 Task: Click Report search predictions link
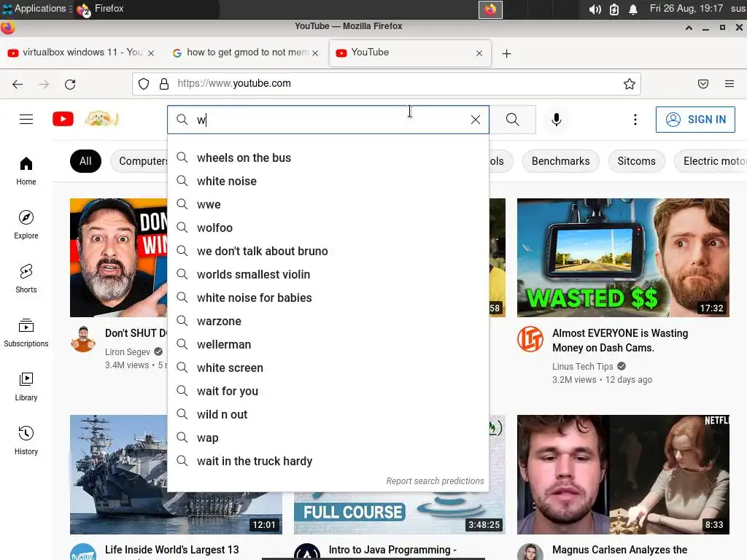pos(435,481)
